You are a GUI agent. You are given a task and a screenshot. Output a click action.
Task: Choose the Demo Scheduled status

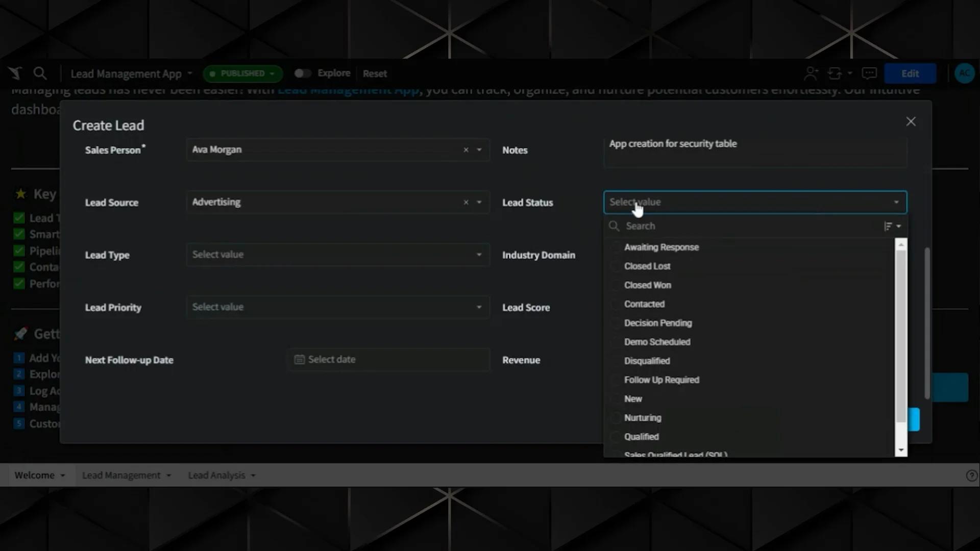coord(657,342)
